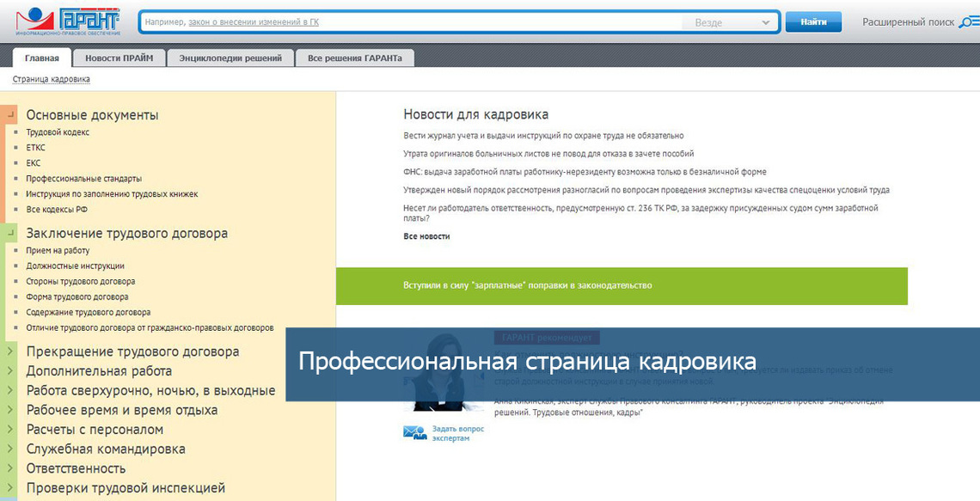Expand the Служебная командировка section
The width and height of the screenshot is (980, 501).
[x=10, y=449]
